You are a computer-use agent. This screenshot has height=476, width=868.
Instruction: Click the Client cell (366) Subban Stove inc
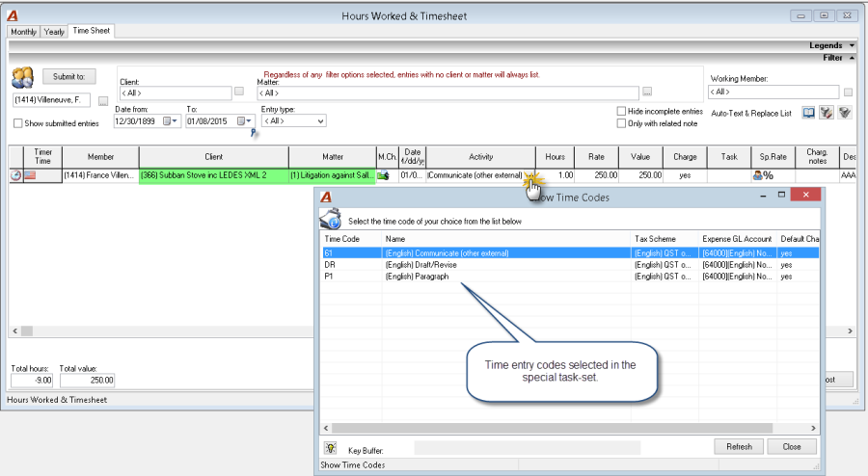click(214, 175)
